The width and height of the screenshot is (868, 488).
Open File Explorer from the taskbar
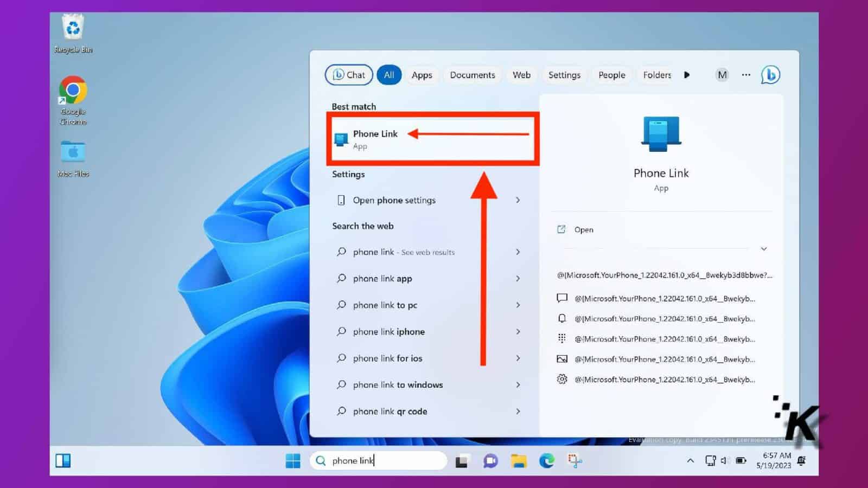click(519, 460)
